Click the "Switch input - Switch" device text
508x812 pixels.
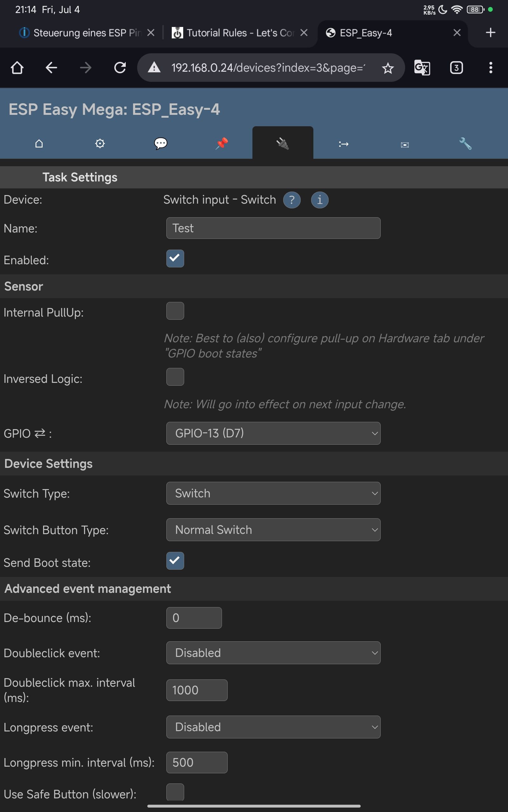220,200
